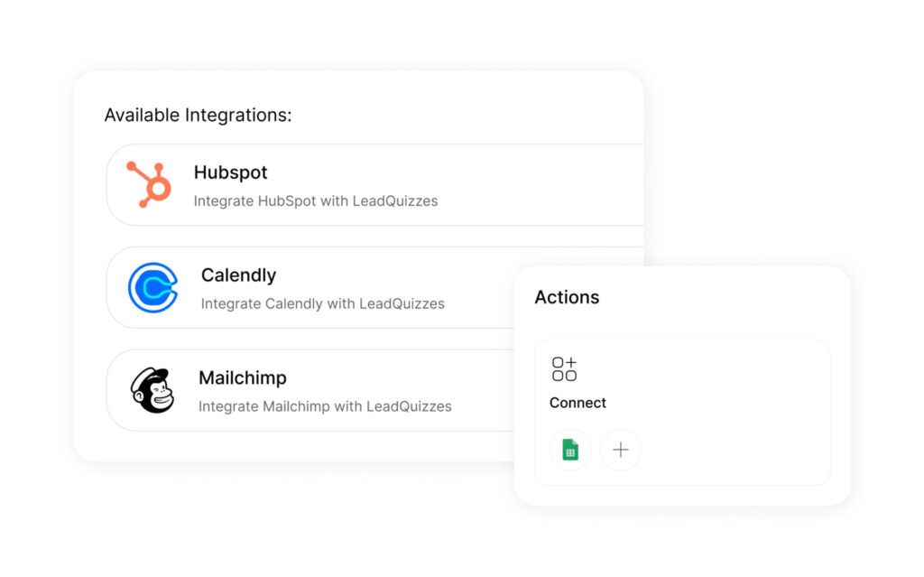Screen dimensions: 924x577
Task: Click 'Integrate HubSpot with LeadQuizzes' text
Action: [315, 200]
